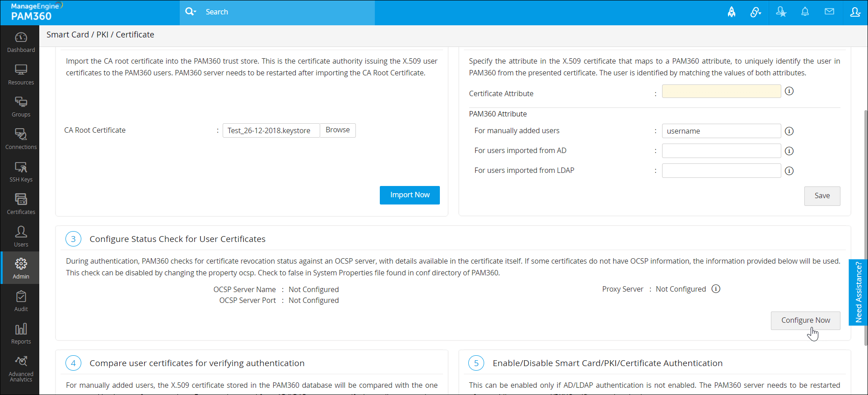The height and width of the screenshot is (395, 868).
Task: Open the user profile icon
Action: [x=855, y=12]
